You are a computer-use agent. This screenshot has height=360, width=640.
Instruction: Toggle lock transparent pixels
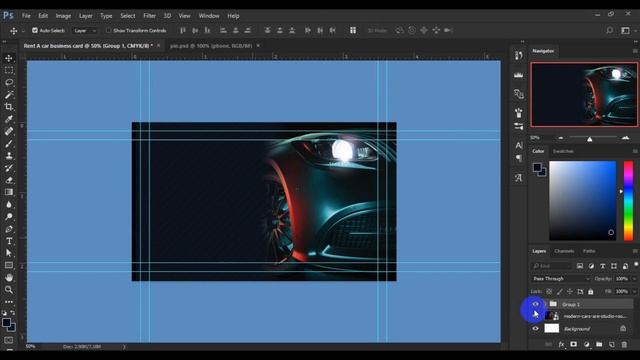click(x=549, y=291)
